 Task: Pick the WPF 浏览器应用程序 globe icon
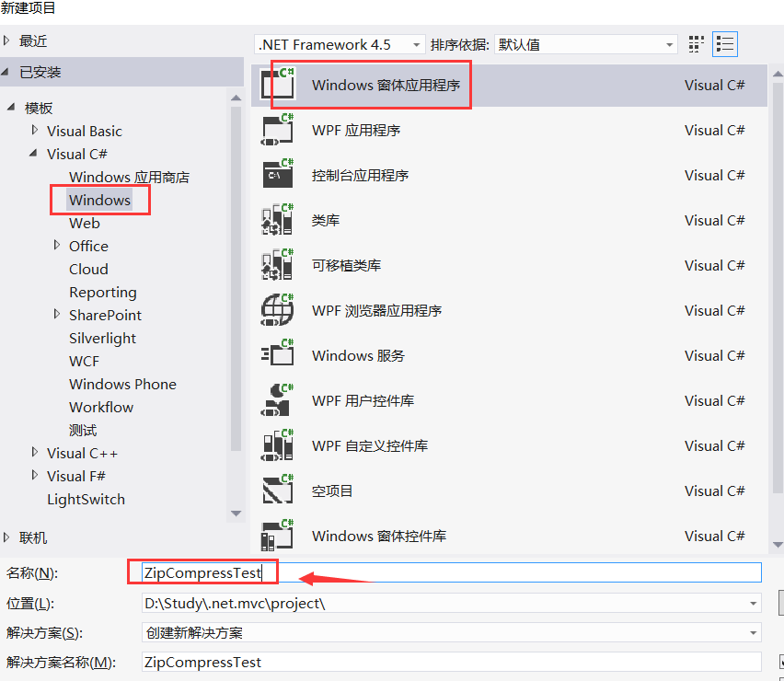pyautogui.click(x=277, y=311)
